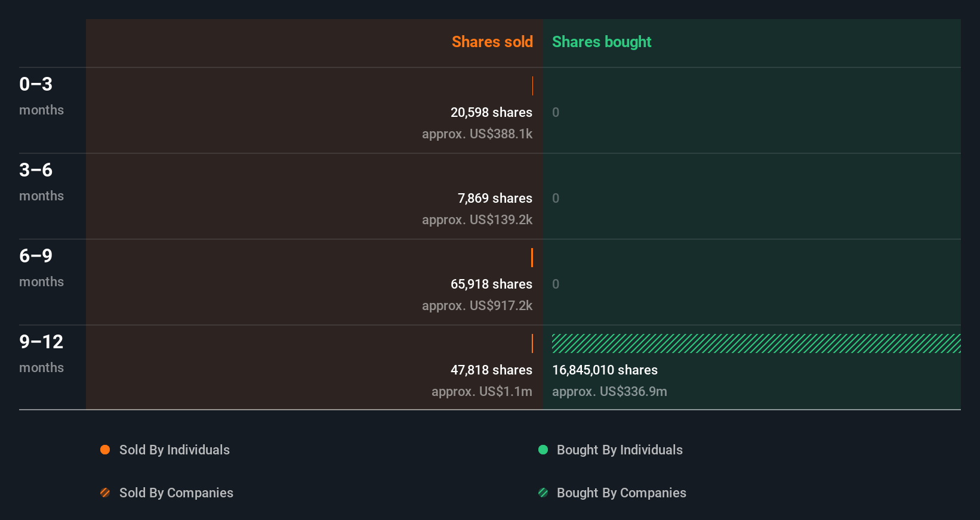Select the Bought By Individuals legend label
This screenshot has height=520, width=980.
(620, 450)
